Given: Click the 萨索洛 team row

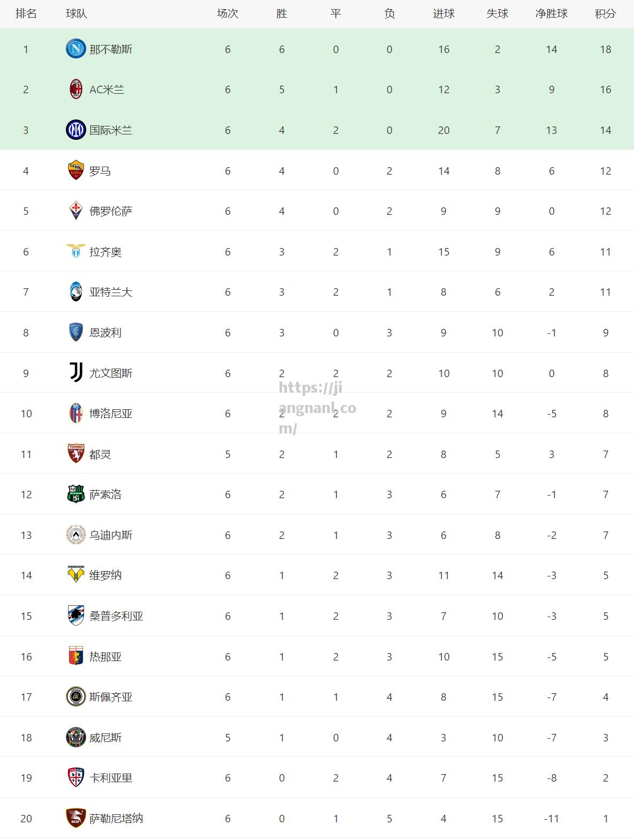Looking at the screenshot, I should (x=317, y=494).
